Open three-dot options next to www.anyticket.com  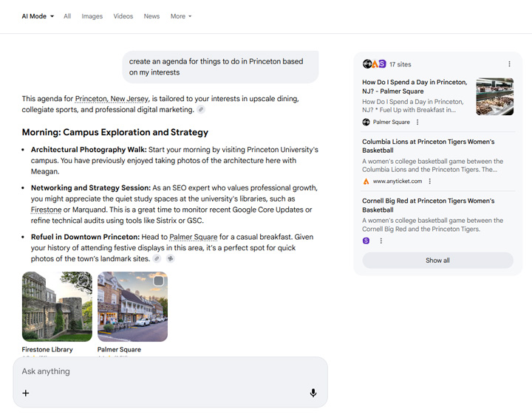[430, 182]
